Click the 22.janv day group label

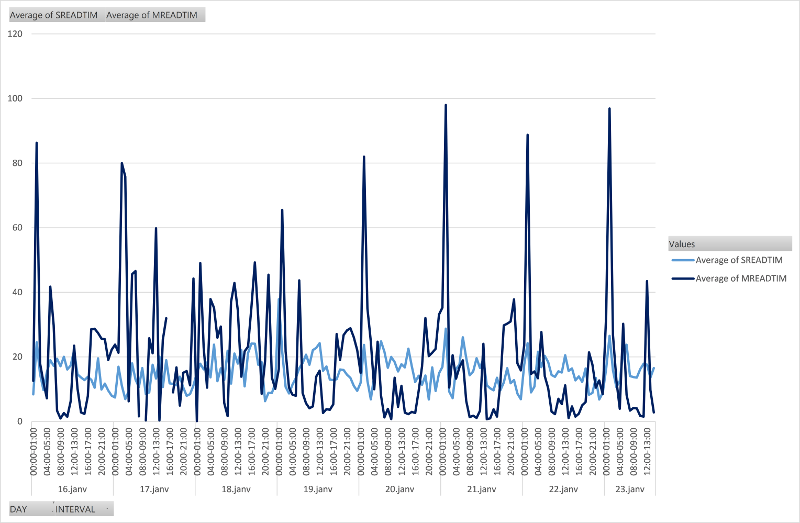(x=563, y=489)
